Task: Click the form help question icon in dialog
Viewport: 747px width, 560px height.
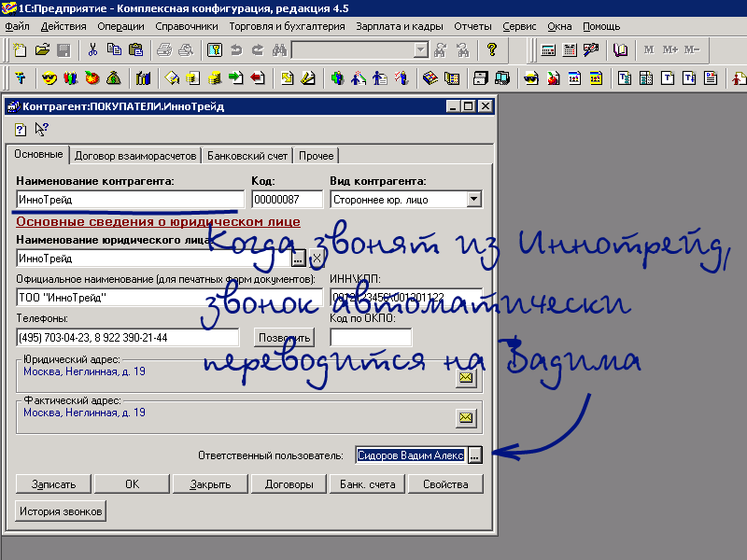Action: [x=20, y=130]
